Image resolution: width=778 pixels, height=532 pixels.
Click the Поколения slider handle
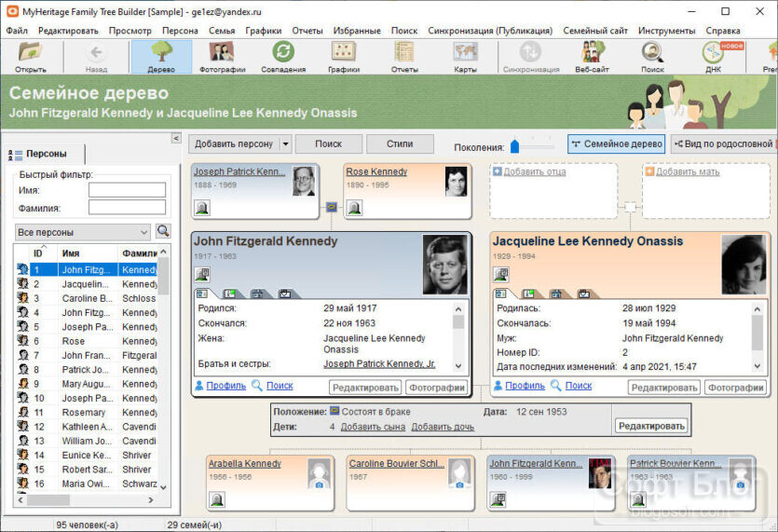point(515,146)
